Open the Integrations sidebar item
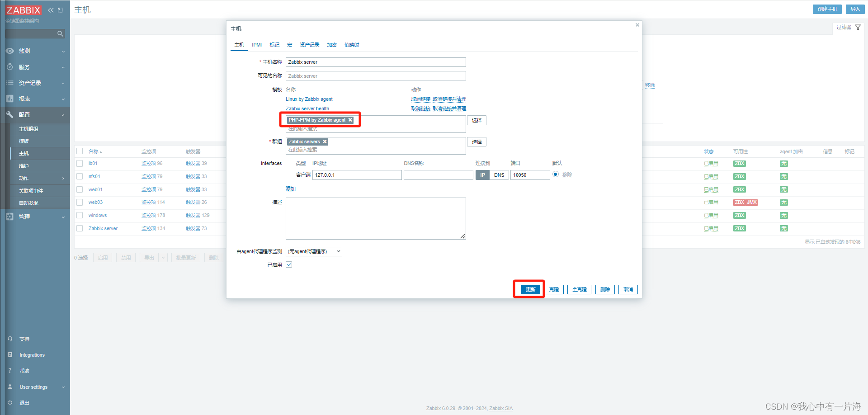Image resolution: width=868 pixels, height=415 pixels. tap(32, 355)
